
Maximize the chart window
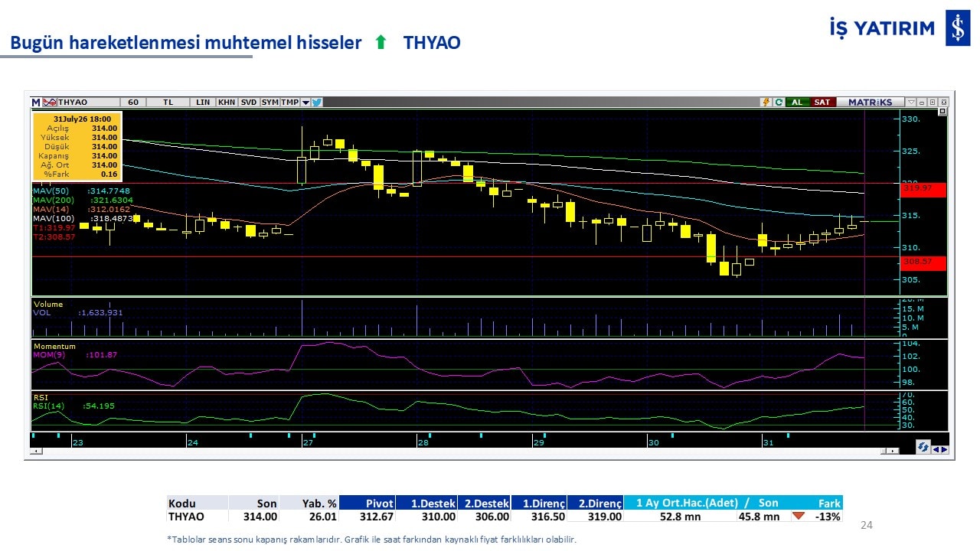pos(933,102)
